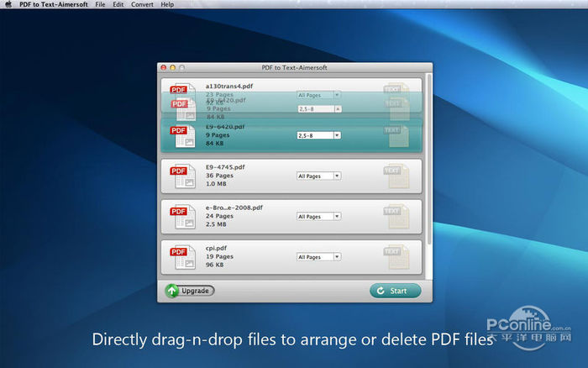
Task: Click the PDF icon of a130trans4.pdf
Action: coord(182,91)
